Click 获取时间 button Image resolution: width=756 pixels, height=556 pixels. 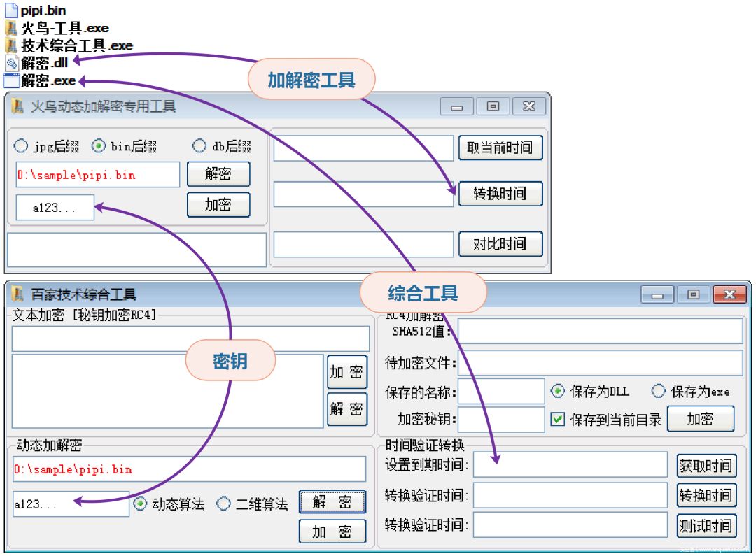coord(706,466)
